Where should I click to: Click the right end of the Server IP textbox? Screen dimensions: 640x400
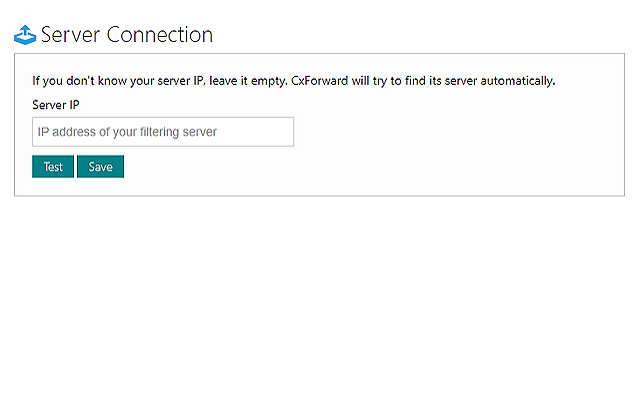(283, 132)
